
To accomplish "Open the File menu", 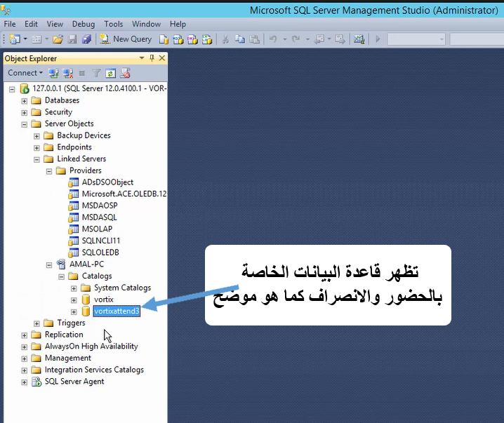I will click(x=10, y=24).
